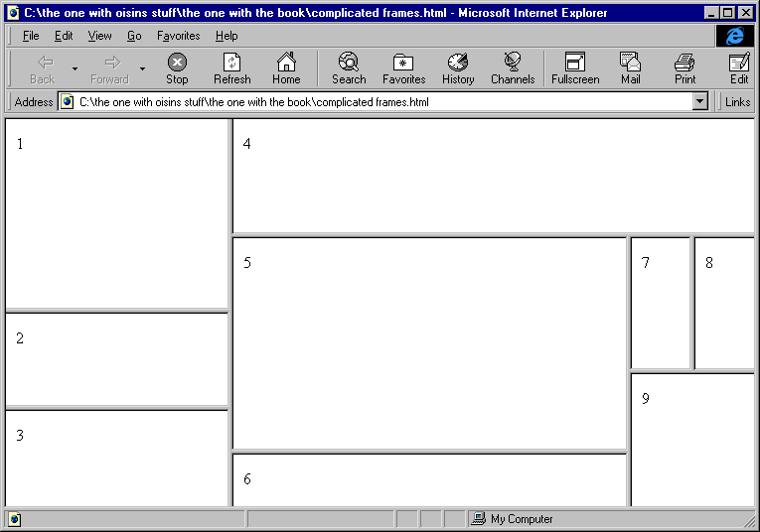Click the number 6 in the bottom frame
760x532 pixels.
click(x=247, y=479)
